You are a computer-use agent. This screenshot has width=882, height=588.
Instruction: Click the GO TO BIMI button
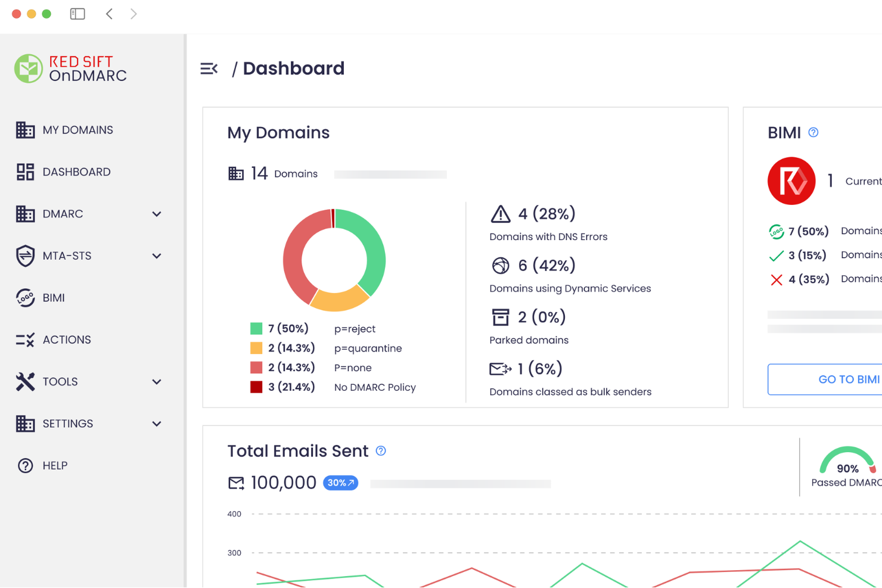pyautogui.click(x=849, y=379)
